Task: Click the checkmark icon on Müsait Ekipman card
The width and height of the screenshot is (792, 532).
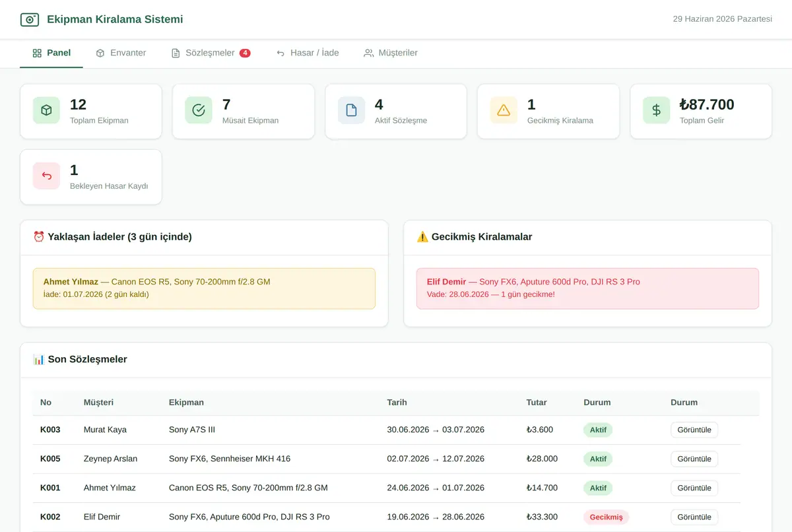Action: tap(199, 110)
